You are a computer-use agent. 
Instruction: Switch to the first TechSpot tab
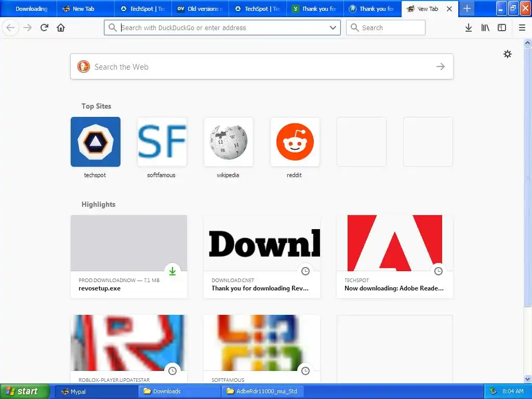(x=143, y=9)
